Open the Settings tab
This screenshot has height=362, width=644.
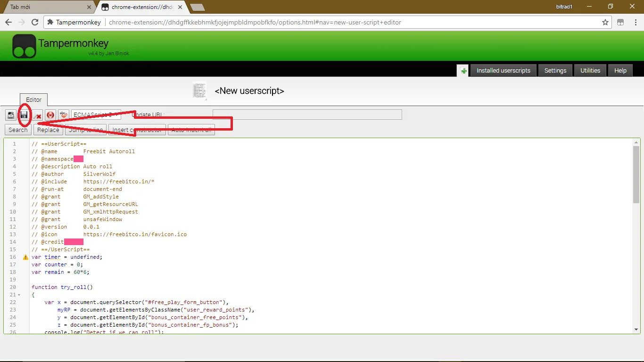tap(555, 71)
